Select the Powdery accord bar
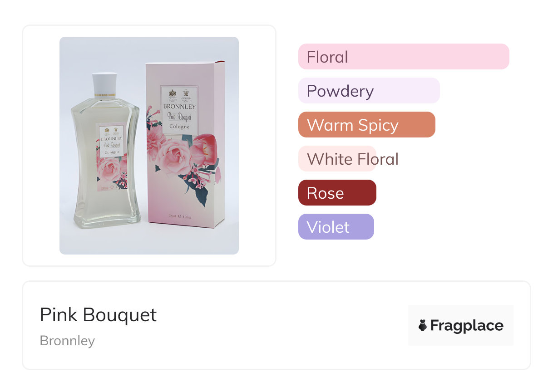The image size is (553, 392). pyautogui.click(x=369, y=91)
